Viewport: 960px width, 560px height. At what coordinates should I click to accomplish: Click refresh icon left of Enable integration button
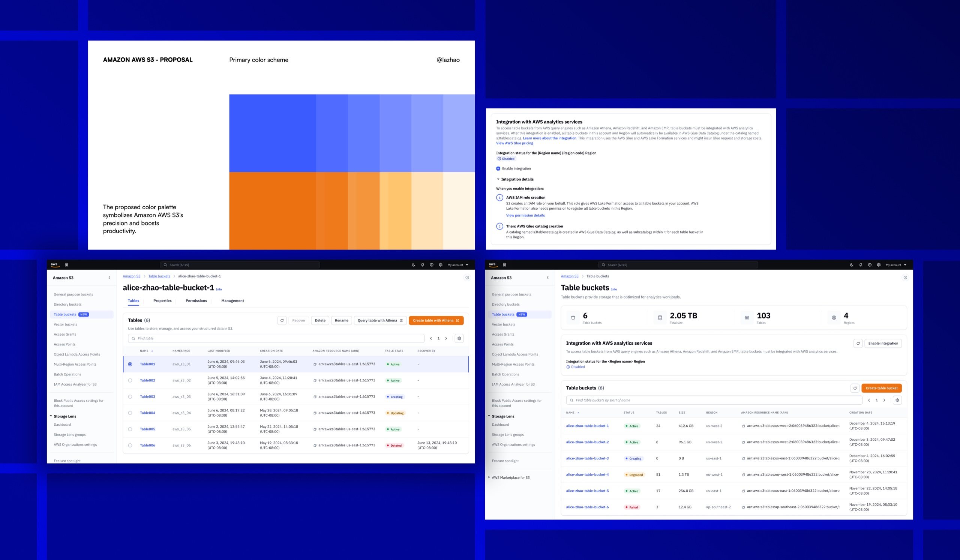click(858, 343)
